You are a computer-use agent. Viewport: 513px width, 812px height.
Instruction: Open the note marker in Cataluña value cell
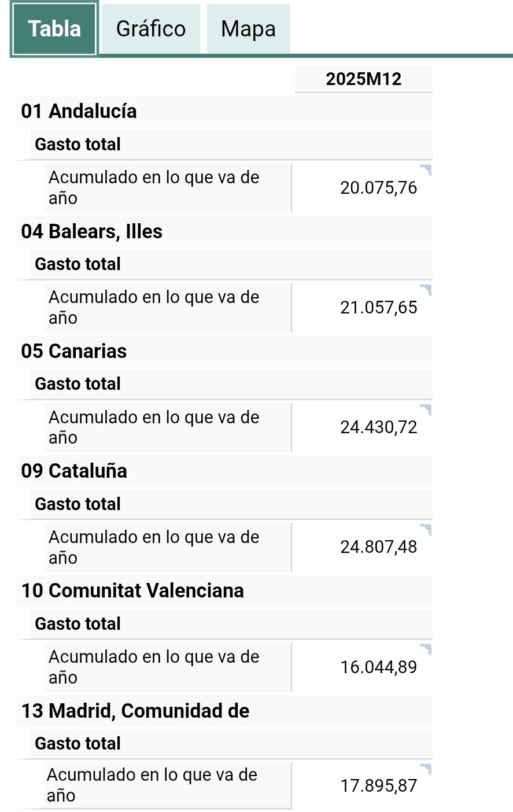(426, 529)
